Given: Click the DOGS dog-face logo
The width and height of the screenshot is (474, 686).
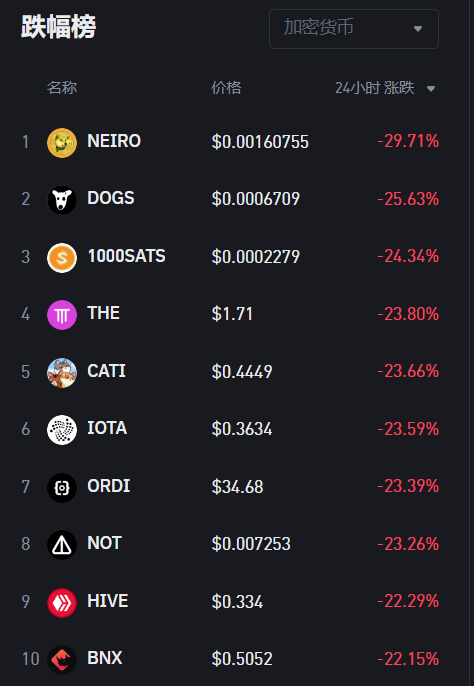Looking at the screenshot, I should (62, 200).
